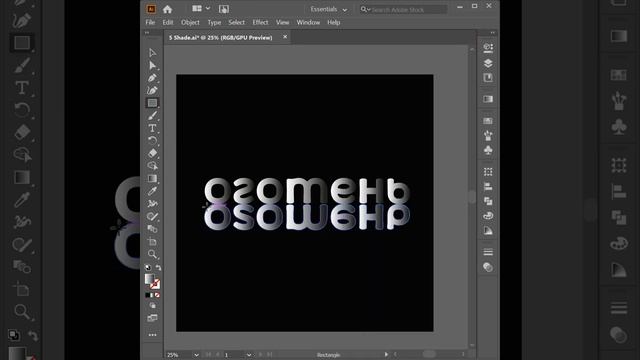
Task: Open the Brushes panel icon
Action: coord(488,136)
